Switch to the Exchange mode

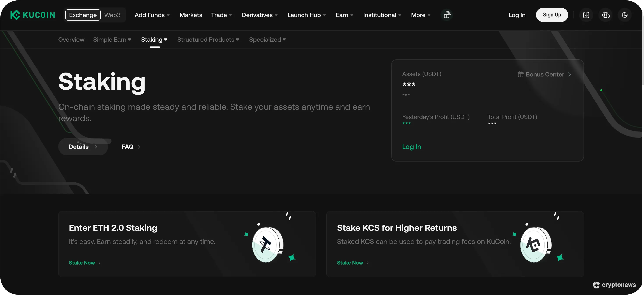(83, 15)
